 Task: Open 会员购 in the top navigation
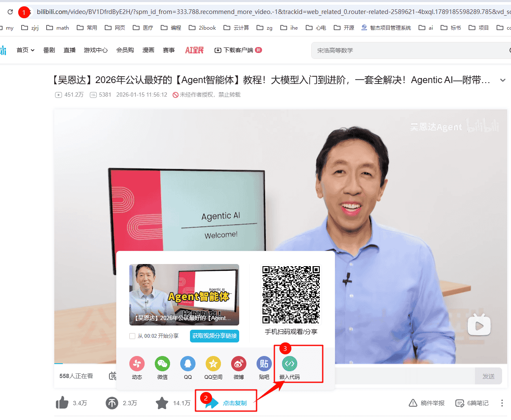pyautogui.click(x=125, y=50)
